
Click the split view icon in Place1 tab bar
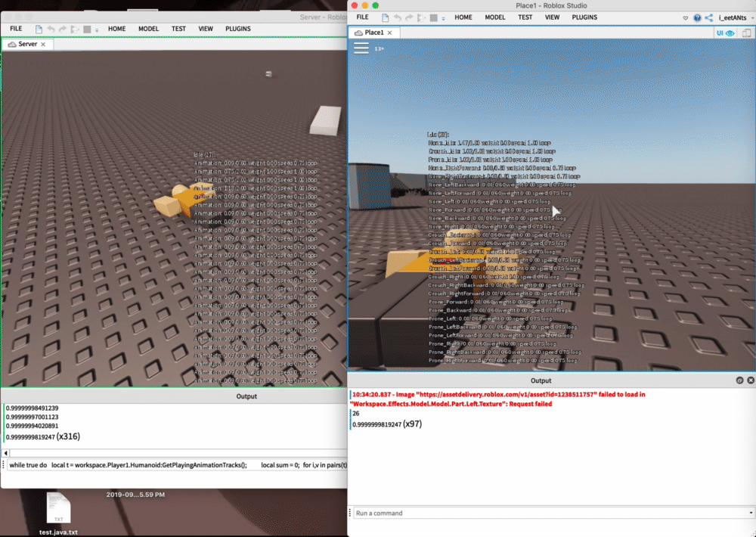coord(746,33)
